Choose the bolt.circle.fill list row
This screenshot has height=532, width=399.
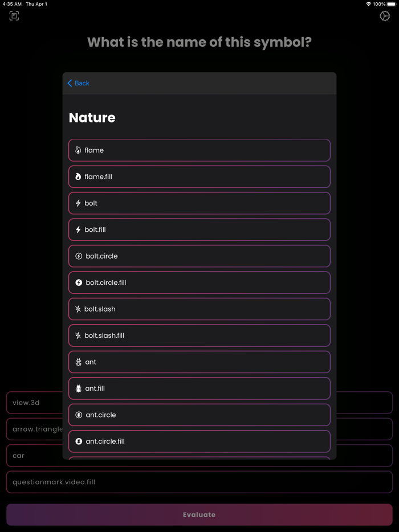(x=199, y=283)
